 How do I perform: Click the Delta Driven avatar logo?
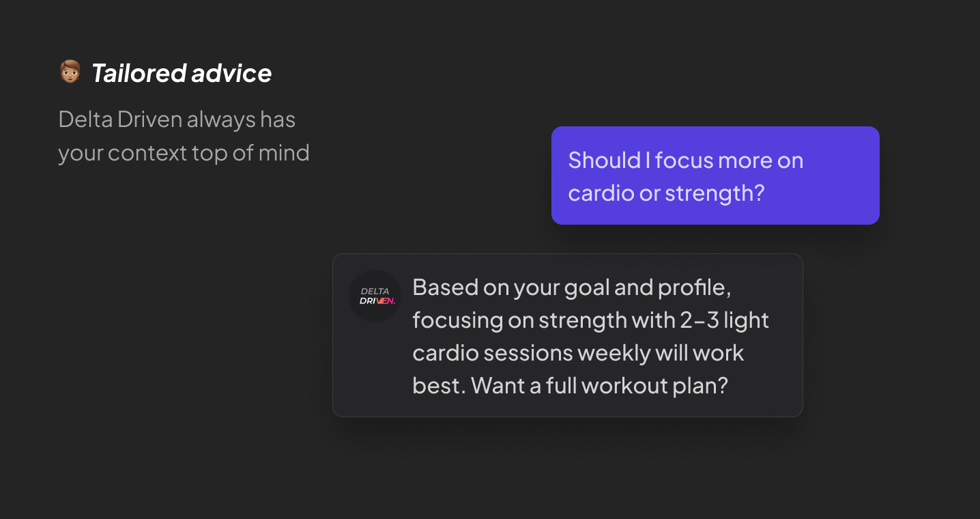click(x=375, y=296)
